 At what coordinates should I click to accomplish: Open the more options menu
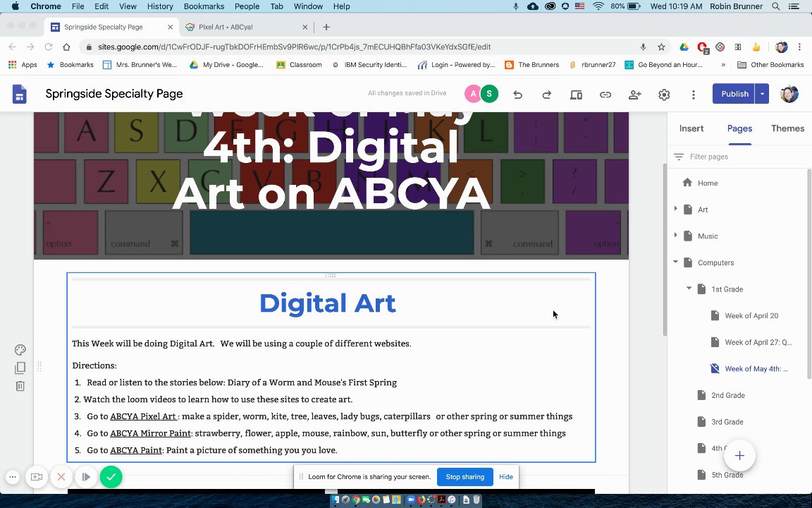pyautogui.click(x=694, y=95)
